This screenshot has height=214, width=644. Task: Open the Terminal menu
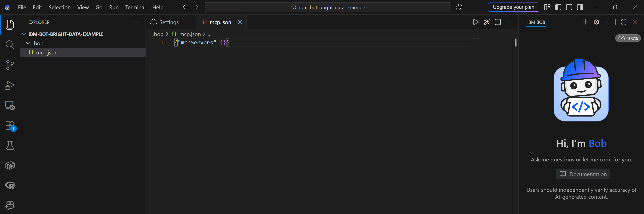[x=135, y=7]
